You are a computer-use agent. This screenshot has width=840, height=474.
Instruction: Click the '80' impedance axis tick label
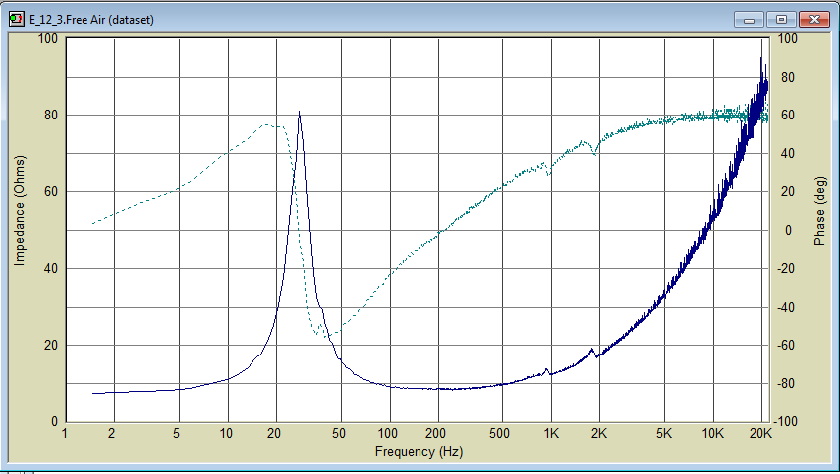pyautogui.click(x=51, y=115)
